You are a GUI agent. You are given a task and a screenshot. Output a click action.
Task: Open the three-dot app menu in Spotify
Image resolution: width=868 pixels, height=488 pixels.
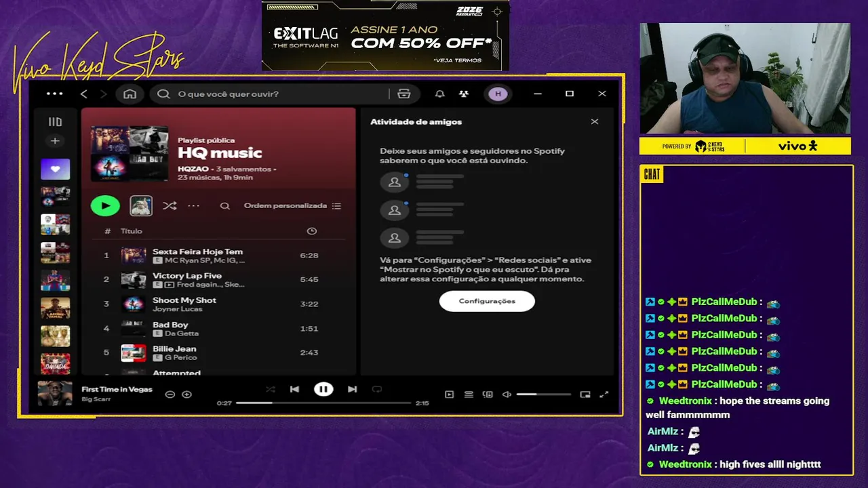pos(54,94)
